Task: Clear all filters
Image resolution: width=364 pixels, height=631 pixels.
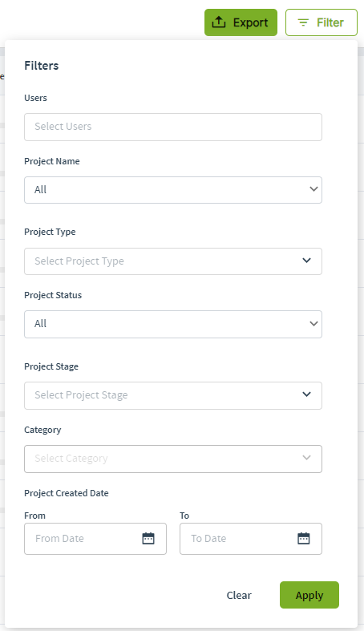Action: pos(239,595)
